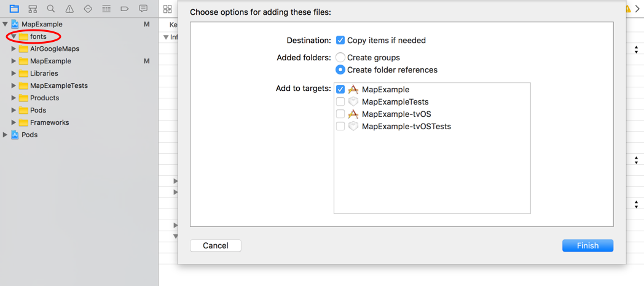The width and height of the screenshot is (644, 286).
Task: Show the Symbol navigator hierarchy icon
Action: click(x=33, y=9)
